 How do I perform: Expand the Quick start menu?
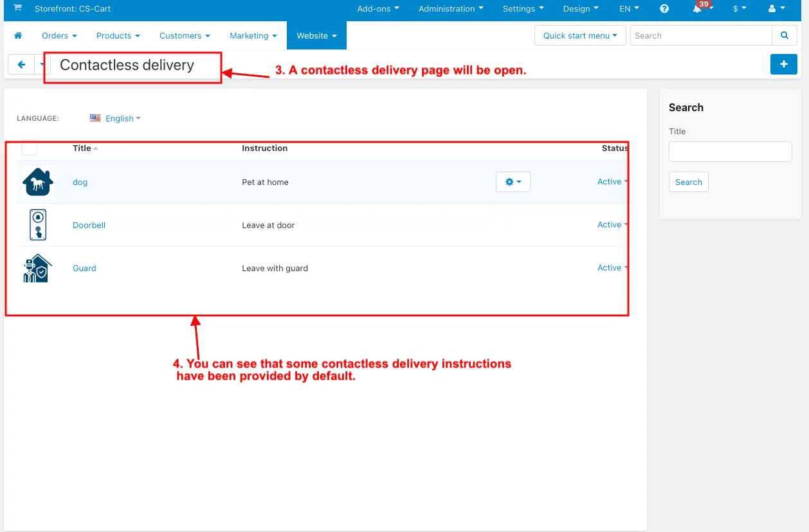coord(580,35)
